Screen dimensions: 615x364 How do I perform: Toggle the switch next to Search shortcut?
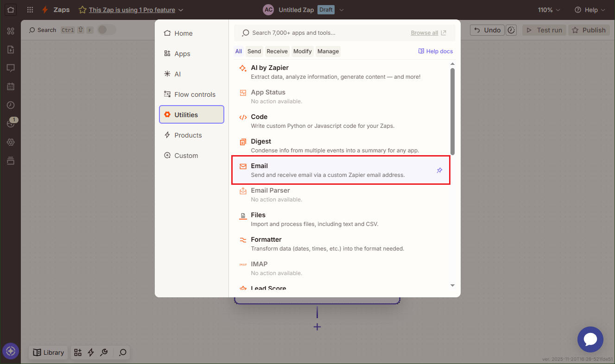coord(107,30)
